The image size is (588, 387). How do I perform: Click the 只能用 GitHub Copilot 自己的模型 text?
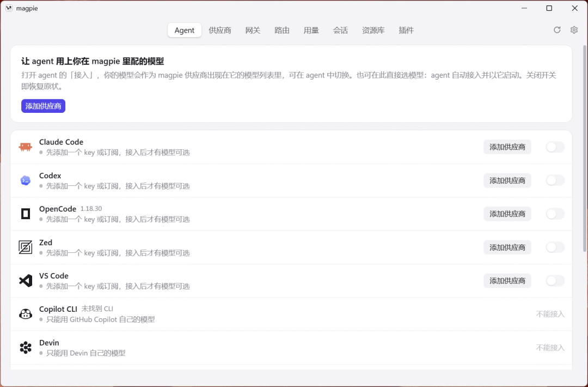coord(101,320)
